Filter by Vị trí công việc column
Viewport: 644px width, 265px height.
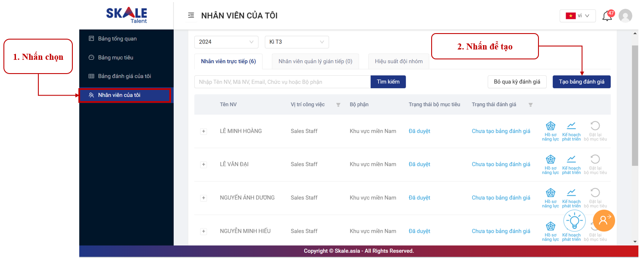point(338,105)
